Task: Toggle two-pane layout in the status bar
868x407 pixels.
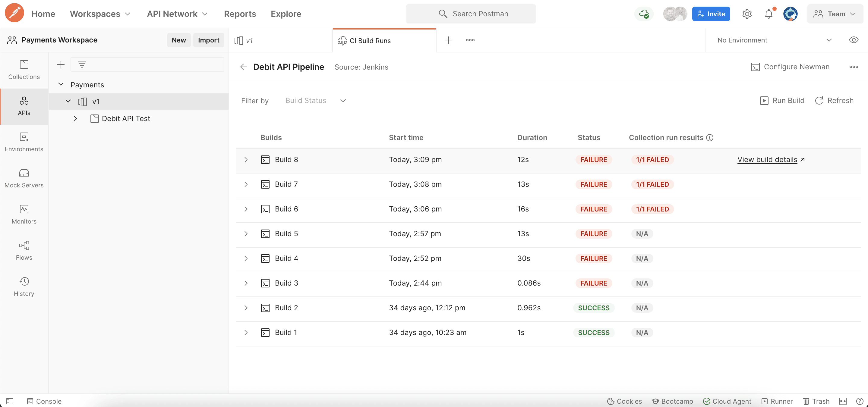Action: [843, 401]
